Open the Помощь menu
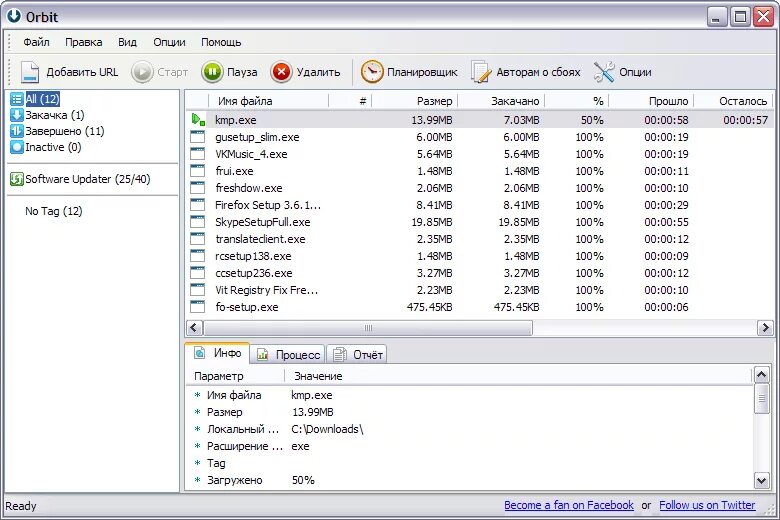Image resolution: width=780 pixels, height=520 pixels. click(x=221, y=42)
